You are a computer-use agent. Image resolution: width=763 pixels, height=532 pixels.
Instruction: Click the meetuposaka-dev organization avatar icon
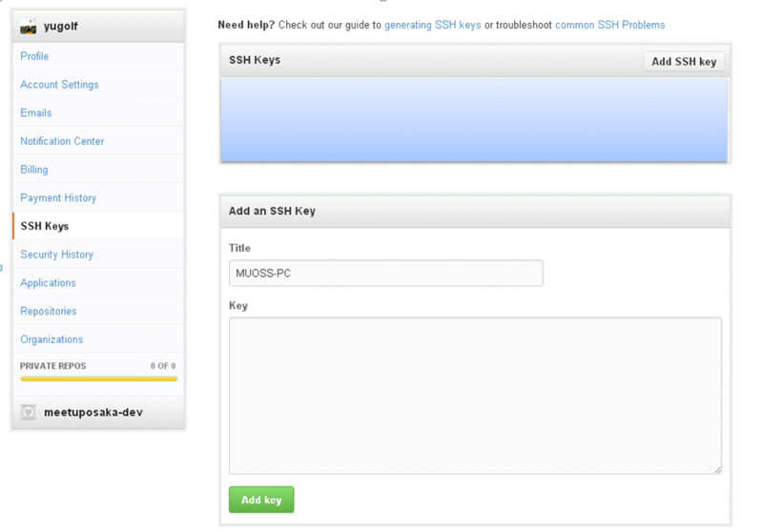29,413
